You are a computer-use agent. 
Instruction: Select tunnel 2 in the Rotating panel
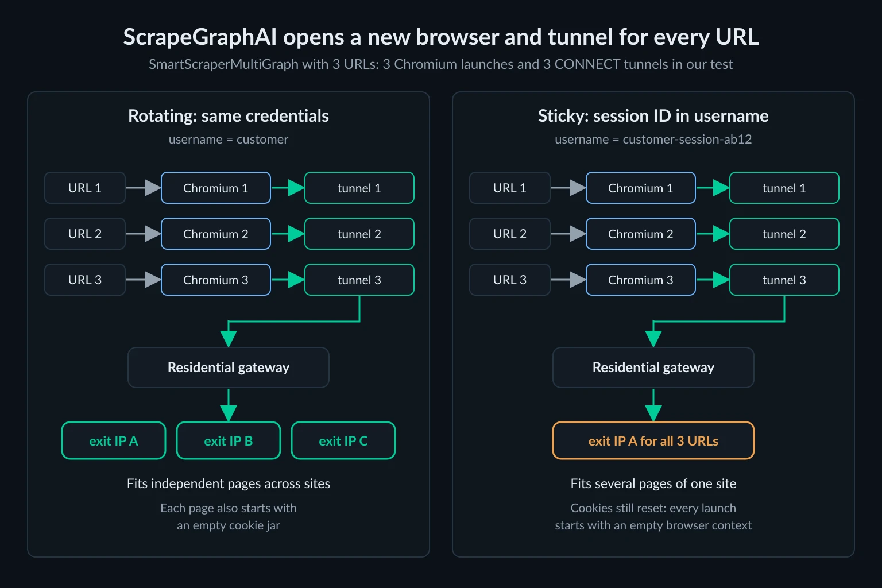click(x=359, y=234)
